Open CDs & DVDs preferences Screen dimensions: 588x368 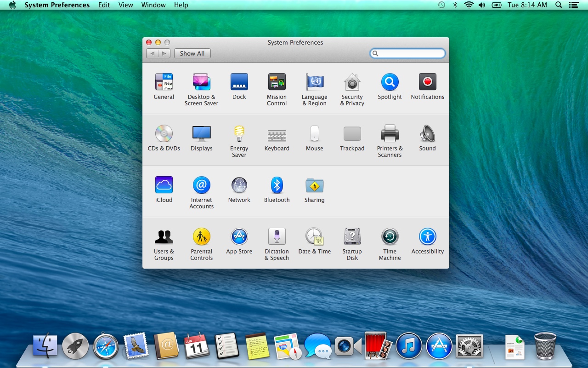[x=164, y=138]
